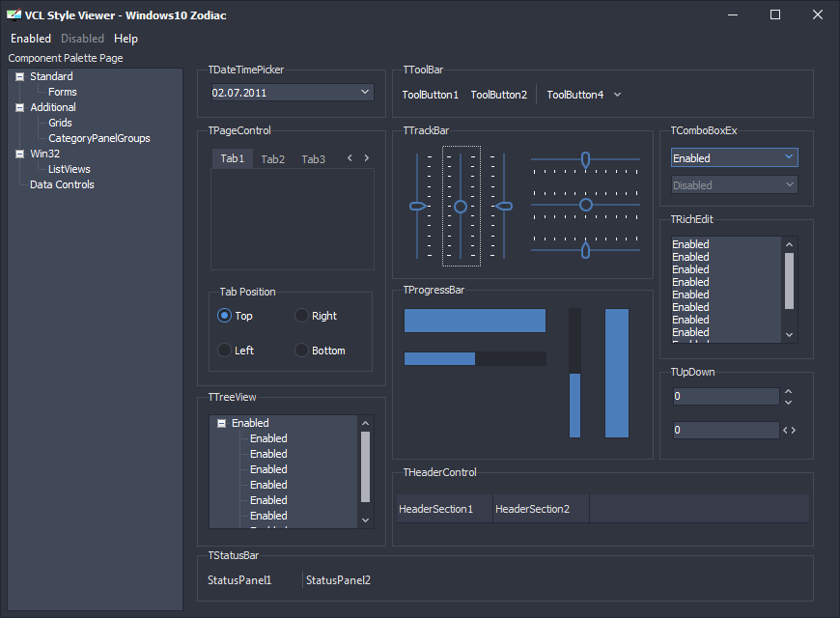This screenshot has width=840, height=618.
Task: Click the second TUpDown numeric input field
Action: click(726, 430)
